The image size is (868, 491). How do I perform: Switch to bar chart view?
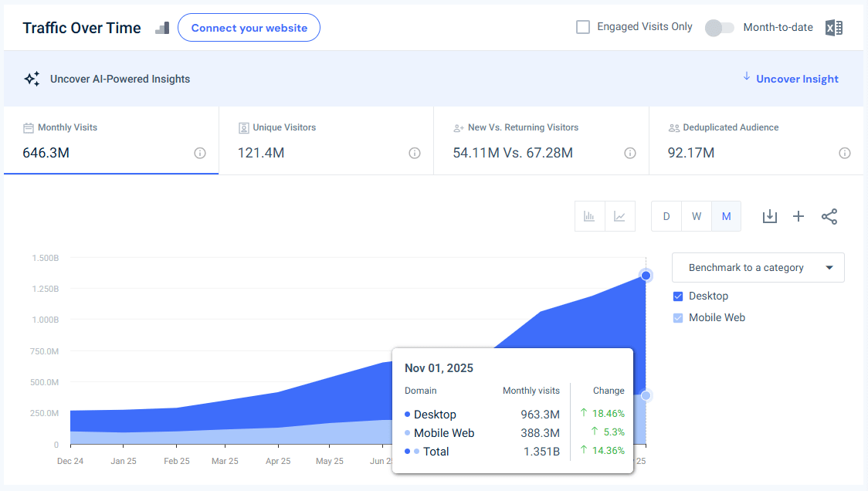pyautogui.click(x=589, y=216)
